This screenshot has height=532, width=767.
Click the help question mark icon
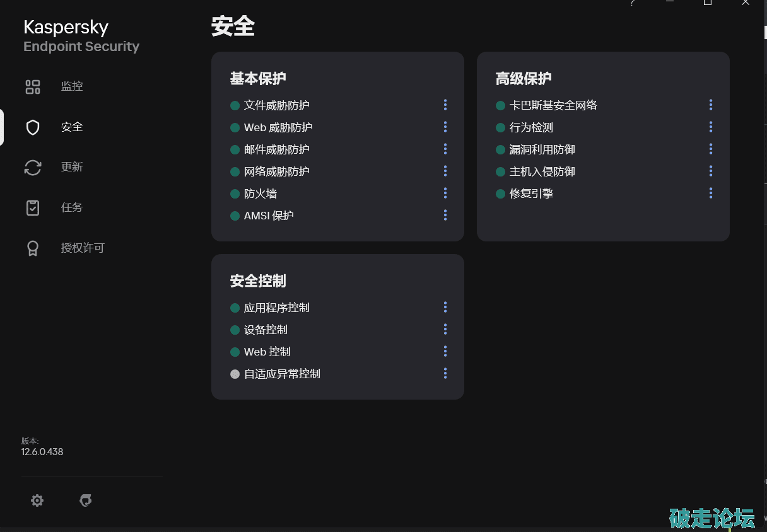[x=633, y=3]
